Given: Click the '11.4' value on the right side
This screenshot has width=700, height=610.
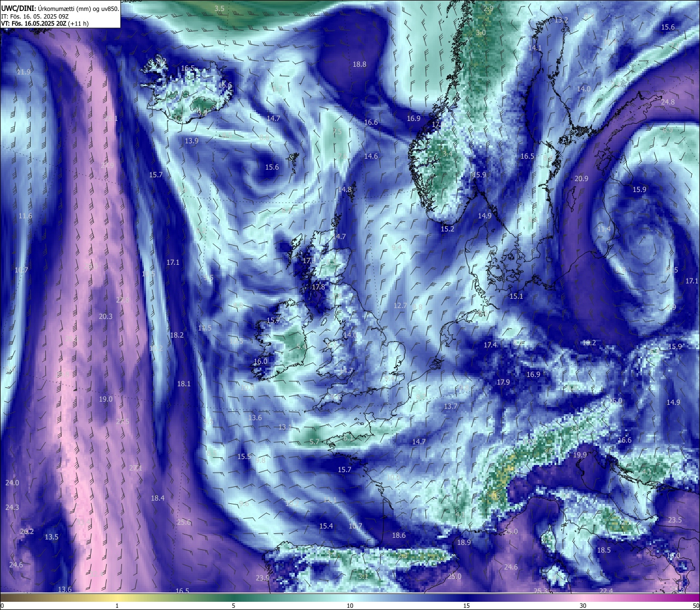Looking at the screenshot, I should pos(604,229).
